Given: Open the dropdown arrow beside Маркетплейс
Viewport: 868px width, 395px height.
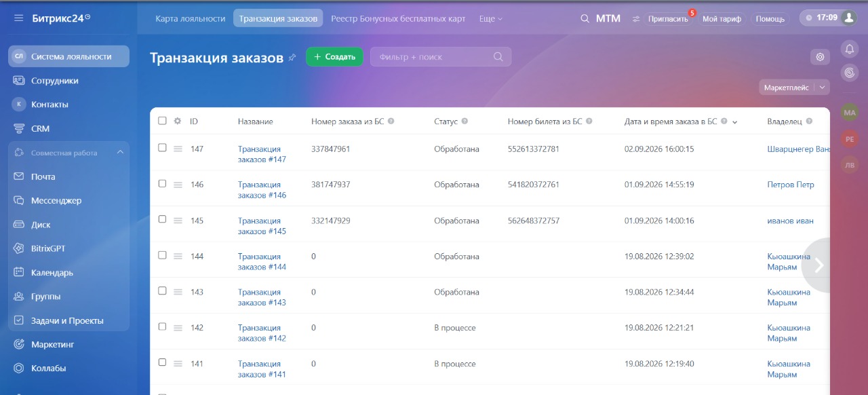Looking at the screenshot, I should [x=823, y=88].
